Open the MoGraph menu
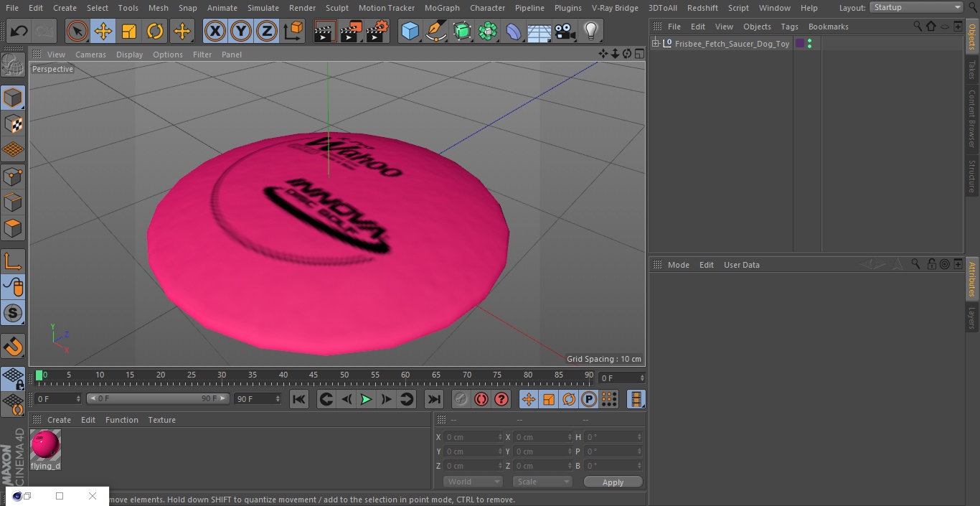This screenshot has width=980, height=506. (442, 8)
